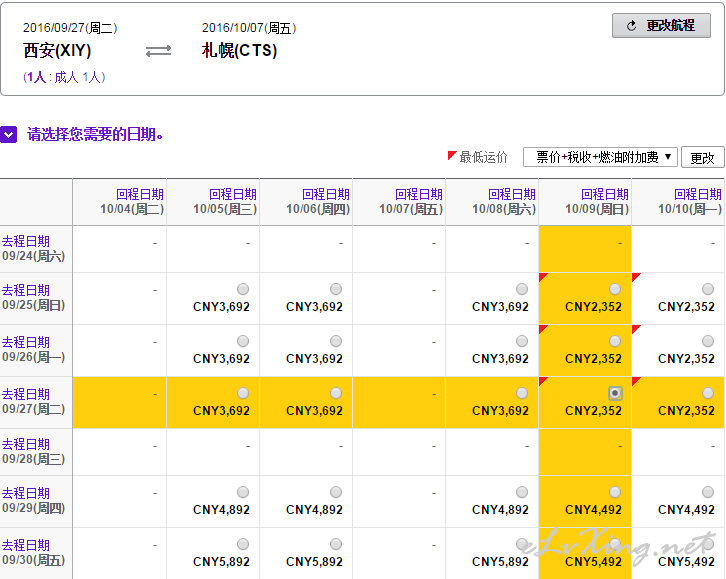Image resolution: width=726 pixels, height=579 pixels.
Task: Select 09/25 departure with 10/06 return fare
Action: [336, 289]
